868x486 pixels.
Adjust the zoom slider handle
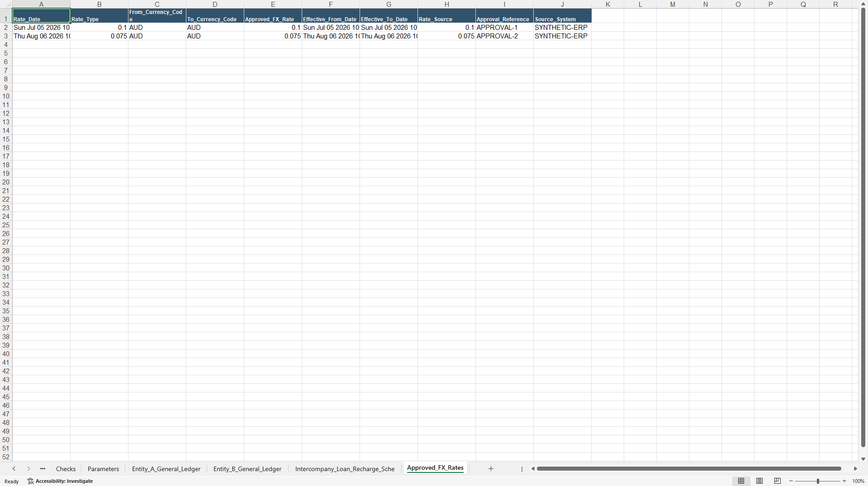tap(818, 481)
